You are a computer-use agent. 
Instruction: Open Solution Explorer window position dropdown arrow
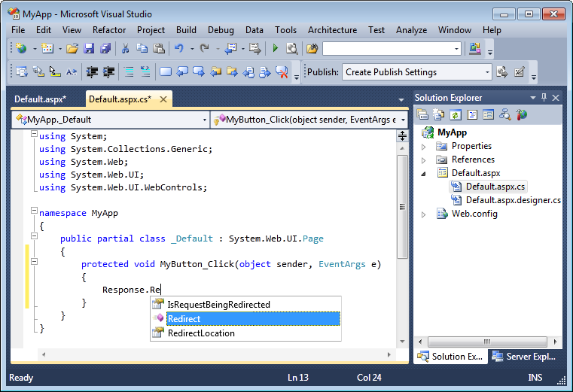(x=533, y=98)
